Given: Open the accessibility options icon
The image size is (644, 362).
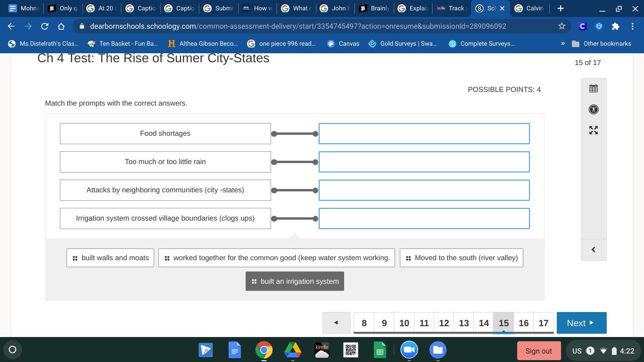Looking at the screenshot, I should tap(594, 109).
